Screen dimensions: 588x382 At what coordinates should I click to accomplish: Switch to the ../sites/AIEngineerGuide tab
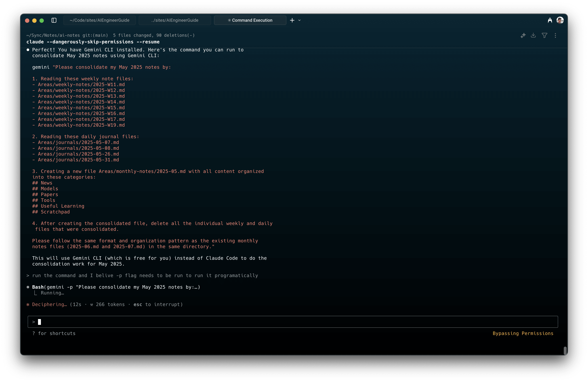(x=174, y=20)
